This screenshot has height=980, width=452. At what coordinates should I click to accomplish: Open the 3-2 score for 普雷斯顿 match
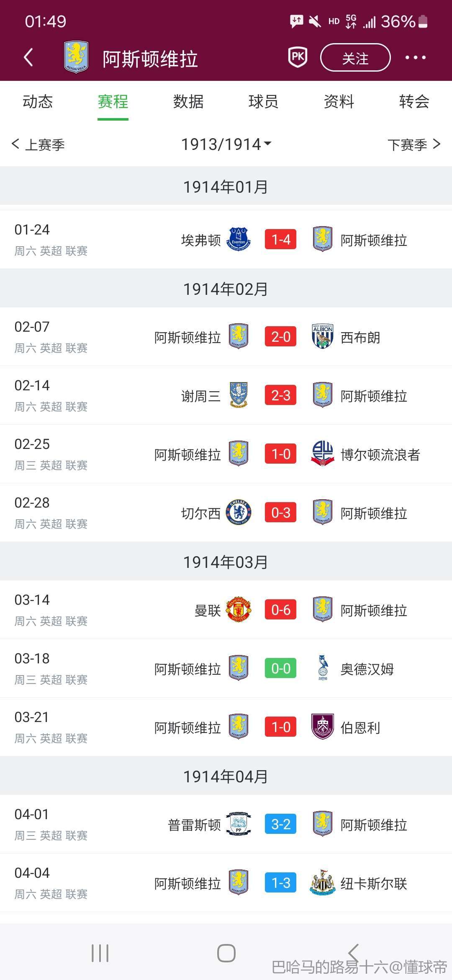(281, 824)
